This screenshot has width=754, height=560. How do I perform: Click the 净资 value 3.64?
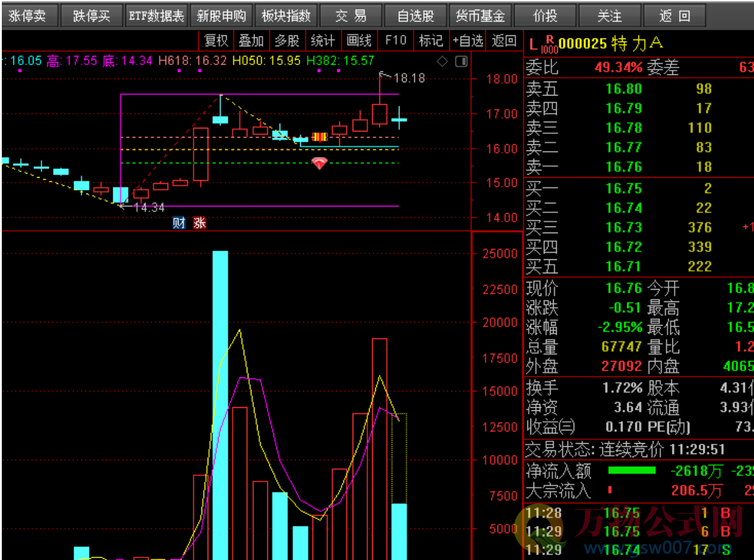click(628, 407)
